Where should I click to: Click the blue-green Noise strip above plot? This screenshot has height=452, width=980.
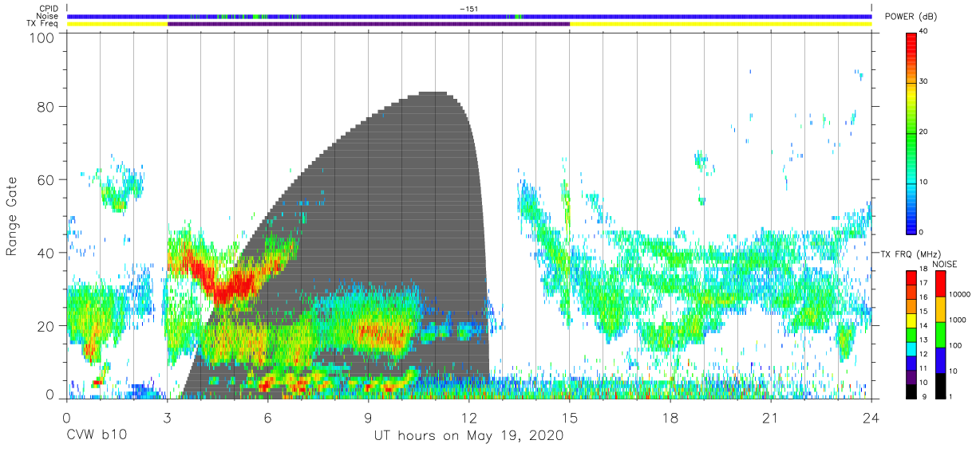[469, 16]
